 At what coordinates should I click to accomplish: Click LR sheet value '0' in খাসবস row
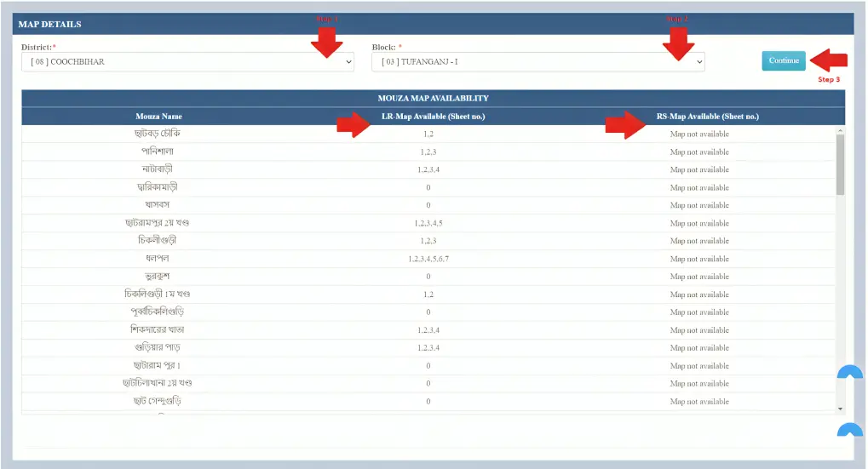[x=428, y=205]
